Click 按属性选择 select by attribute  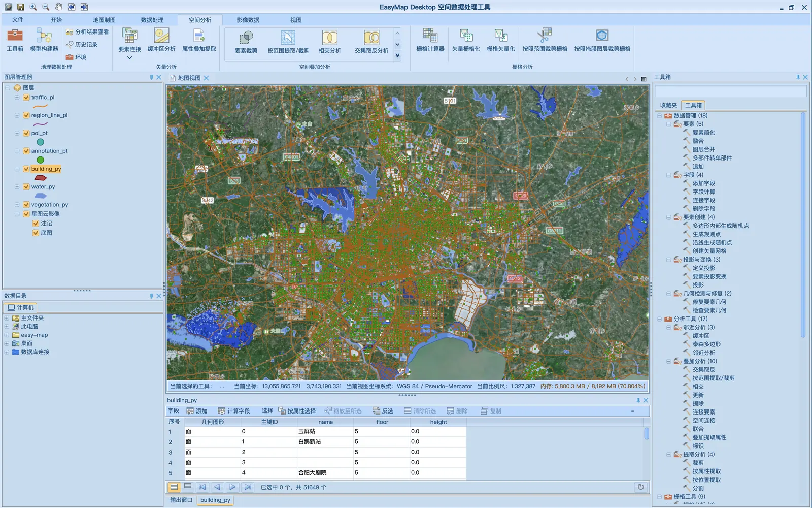click(x=297, y=411)
